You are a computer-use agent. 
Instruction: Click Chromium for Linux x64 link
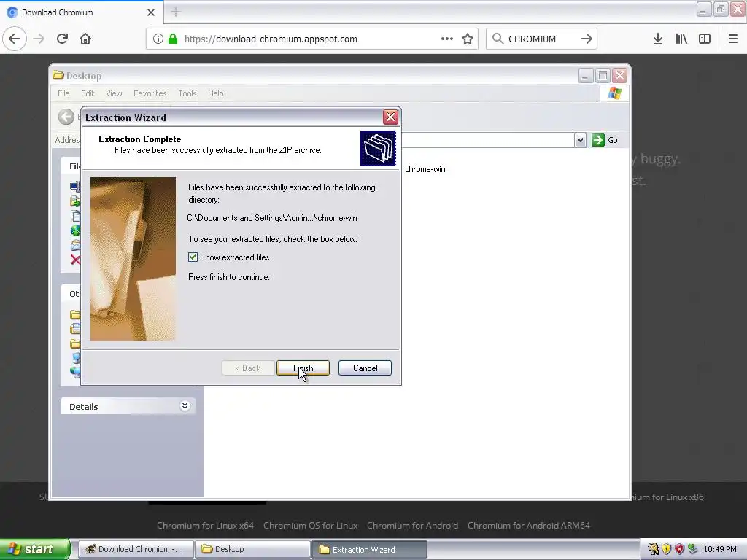[205, 525]
